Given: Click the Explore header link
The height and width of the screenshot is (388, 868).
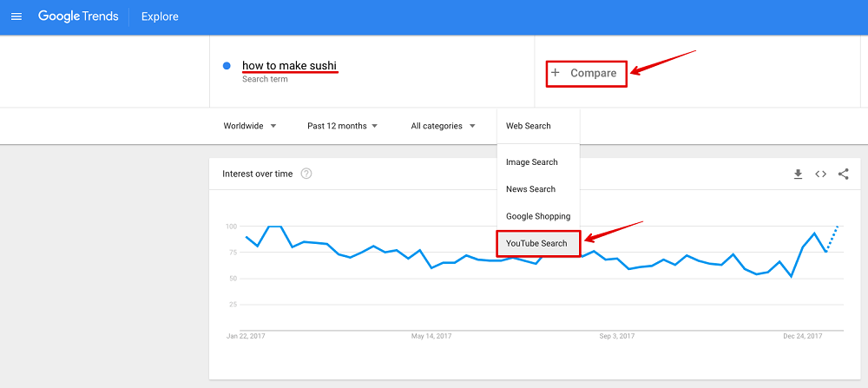Looking at the screenshot, I should coord(161,17).
